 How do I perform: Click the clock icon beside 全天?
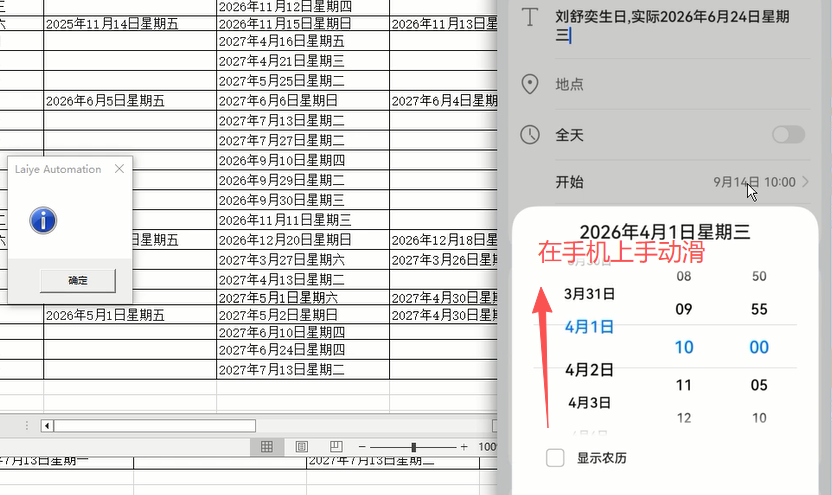[x=530, y=135]
